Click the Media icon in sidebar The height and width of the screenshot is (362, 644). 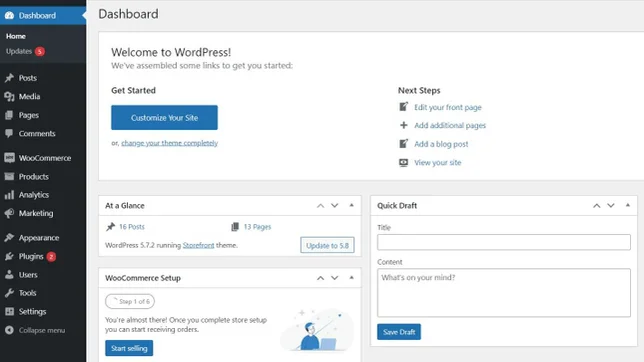9,97
